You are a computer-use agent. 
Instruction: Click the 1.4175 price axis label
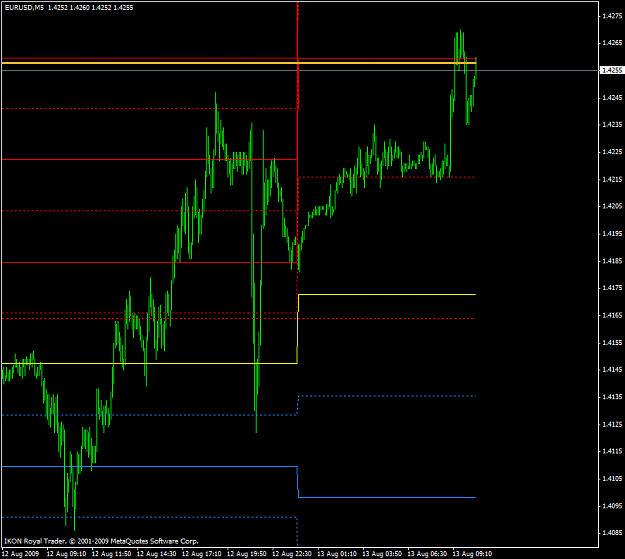[x=612, y=287]
